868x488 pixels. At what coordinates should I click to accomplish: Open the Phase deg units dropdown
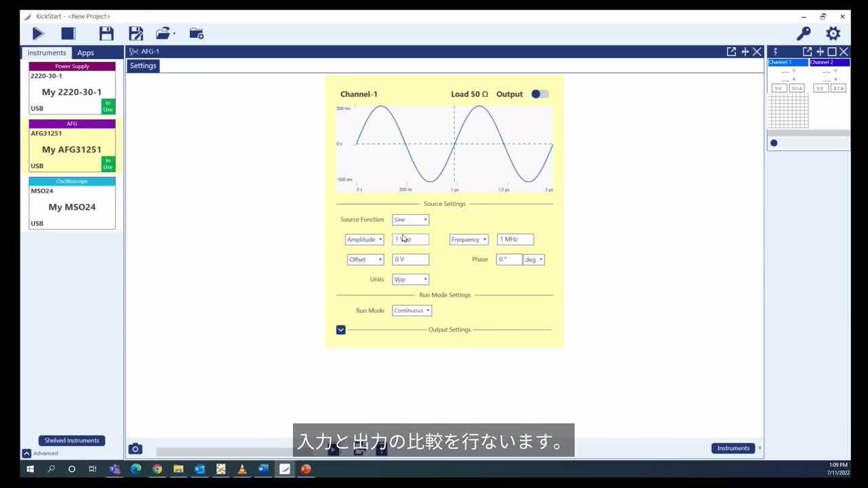pyautogui.click(x=534, y=260)
